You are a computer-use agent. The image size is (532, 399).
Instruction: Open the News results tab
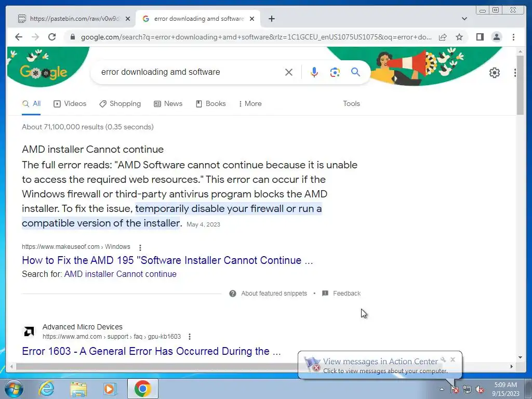168,103
